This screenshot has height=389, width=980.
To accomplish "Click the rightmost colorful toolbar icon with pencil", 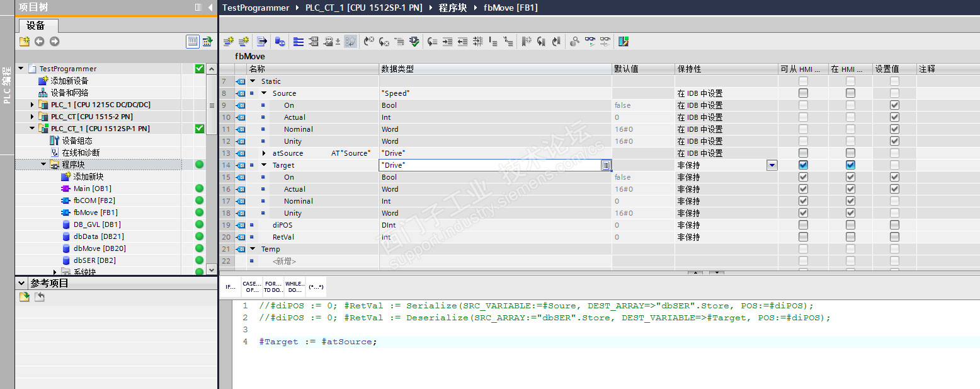I will pyautogui.click(x=624, y=42).
